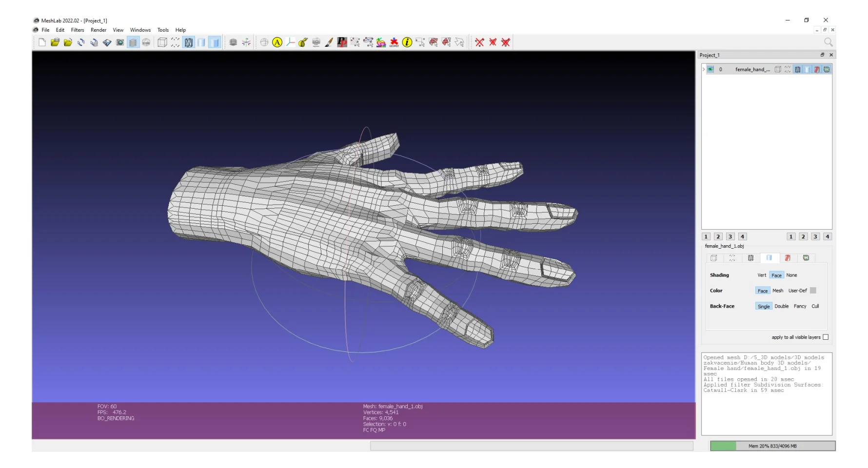Image resolution: width=868 pixels, height=468 pixels.
Task: Select the Z-painting brush tool
Action: pyautogui.click(x=329, y=42)
